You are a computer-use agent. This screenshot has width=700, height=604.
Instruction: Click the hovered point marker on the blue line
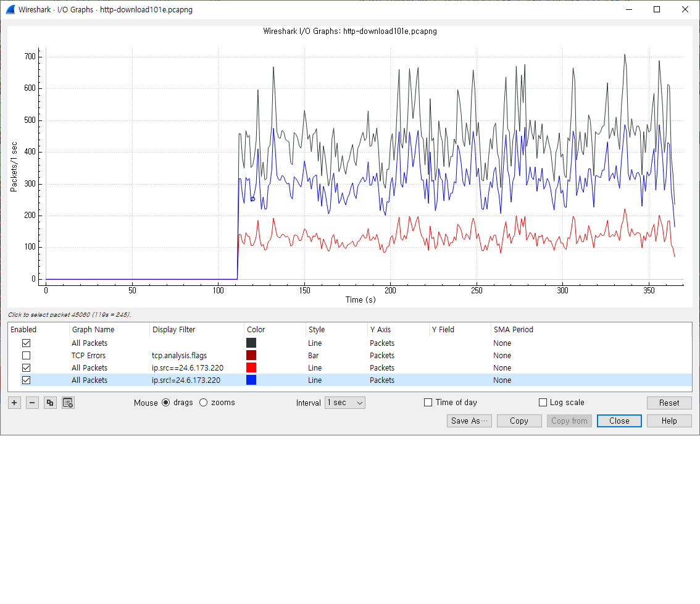[252, 199]
